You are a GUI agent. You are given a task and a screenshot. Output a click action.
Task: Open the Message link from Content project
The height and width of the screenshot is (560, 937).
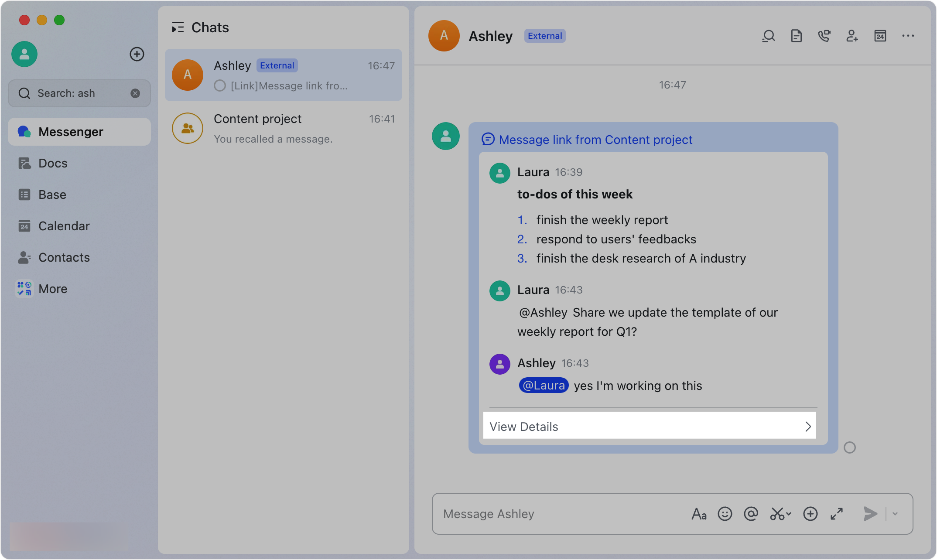595,140
